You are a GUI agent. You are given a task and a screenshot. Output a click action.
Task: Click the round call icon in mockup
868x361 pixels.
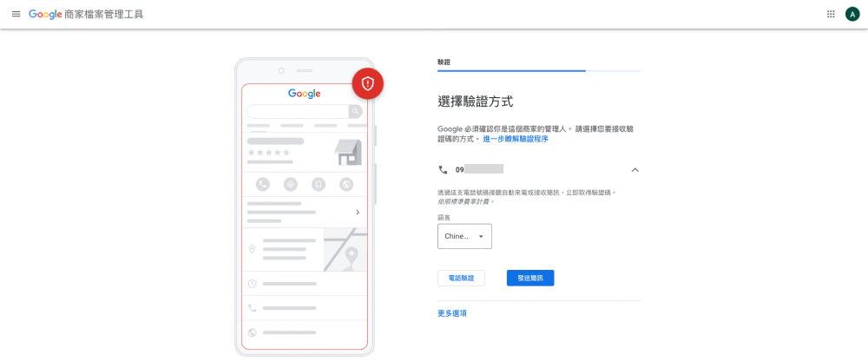(263, 184)
